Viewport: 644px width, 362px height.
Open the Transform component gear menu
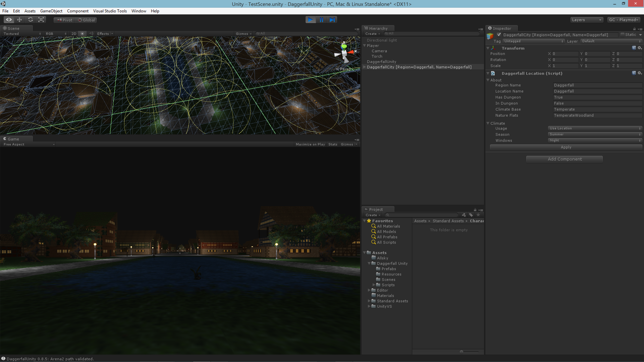[640, 48]
